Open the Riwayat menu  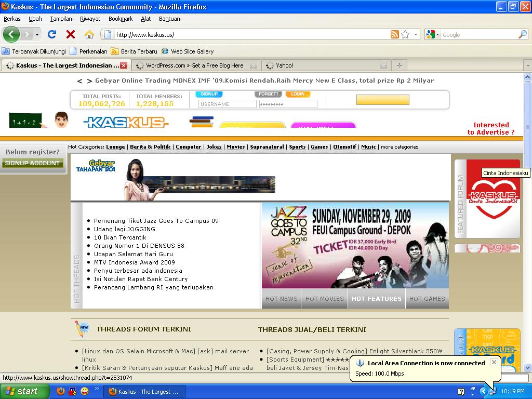point(90,19)
